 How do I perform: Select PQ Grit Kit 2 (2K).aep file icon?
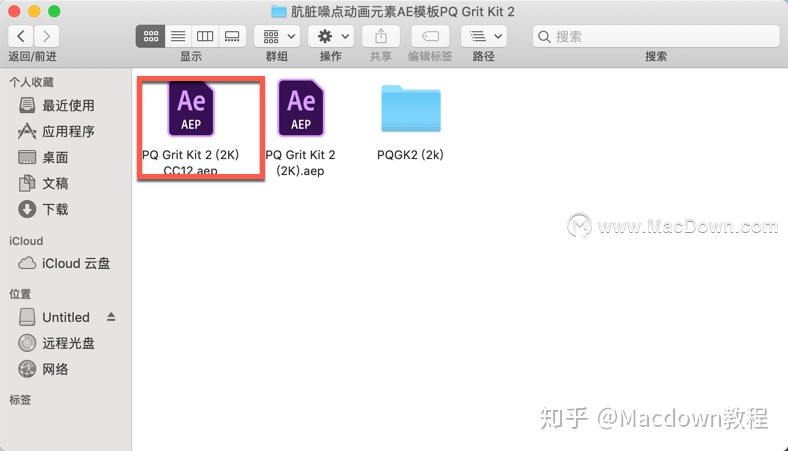(x=301, y=109)
